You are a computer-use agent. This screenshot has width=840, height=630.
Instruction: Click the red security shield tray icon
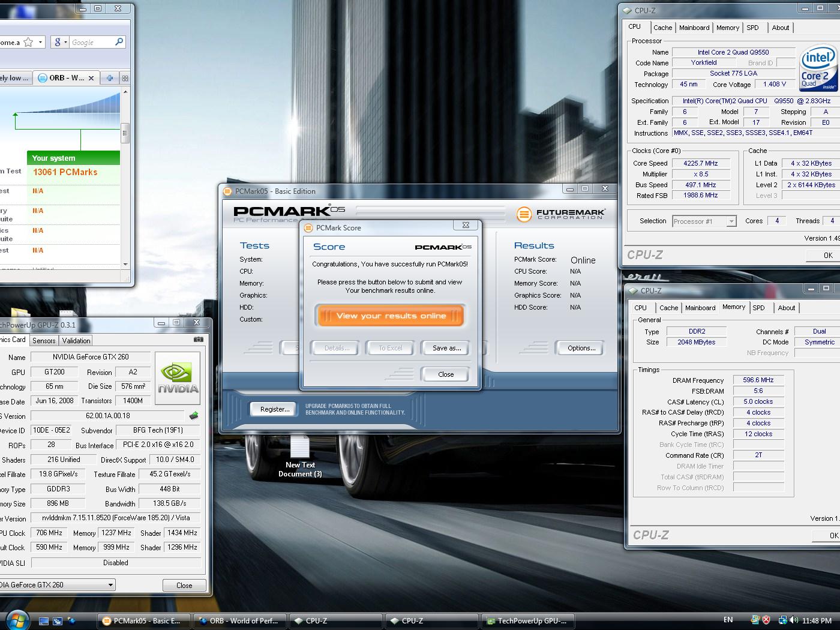point(766,620)
